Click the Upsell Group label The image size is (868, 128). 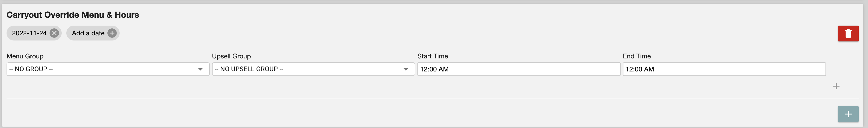(231, 56)
